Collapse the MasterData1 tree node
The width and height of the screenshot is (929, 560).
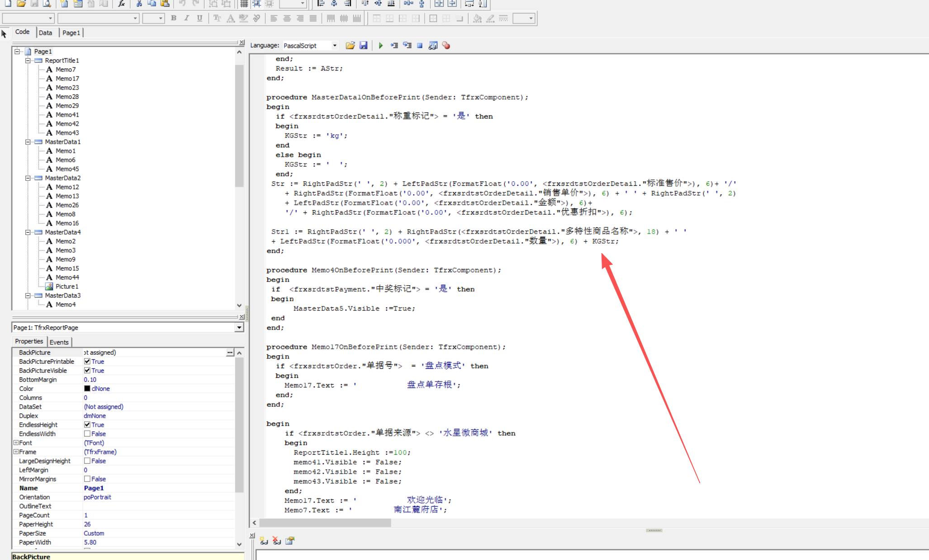click(x=28, y=142)
